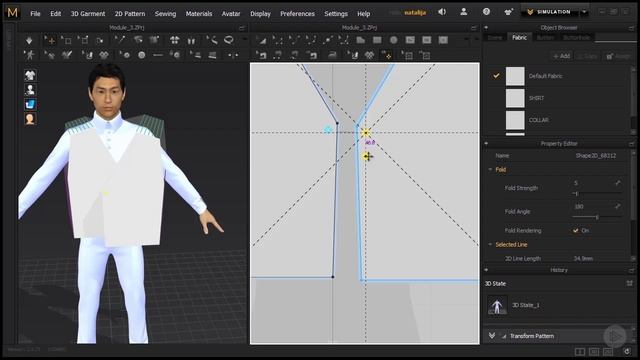The width and height of the screenshot is (640, 360).
Task: Click the straight-line zipper tool icon in 3D toolbar
Action: (x=158, y=55)
